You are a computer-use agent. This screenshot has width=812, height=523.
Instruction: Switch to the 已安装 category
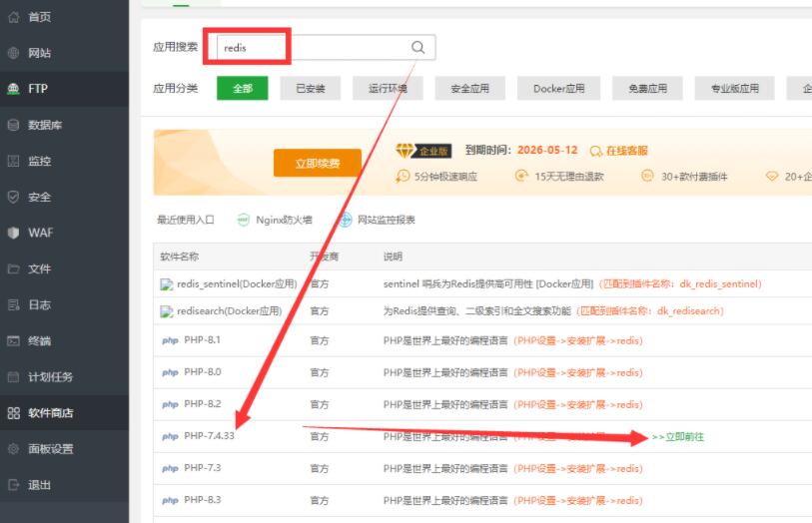tap(310, 88)
